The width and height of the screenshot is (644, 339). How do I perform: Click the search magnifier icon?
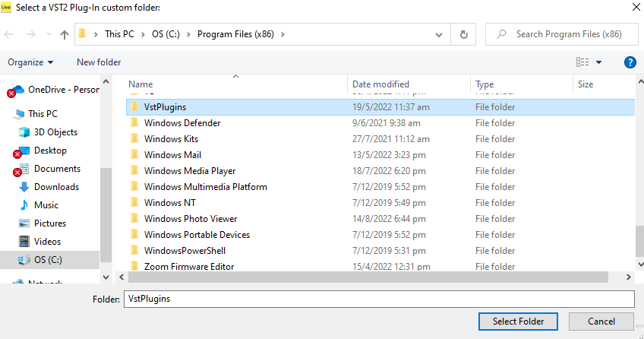pos(501,34)
